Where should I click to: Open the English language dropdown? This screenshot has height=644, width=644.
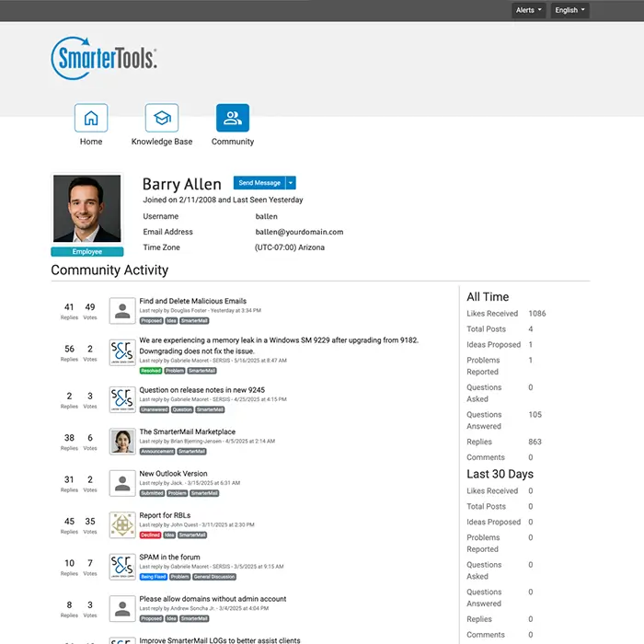pos(569,10)
